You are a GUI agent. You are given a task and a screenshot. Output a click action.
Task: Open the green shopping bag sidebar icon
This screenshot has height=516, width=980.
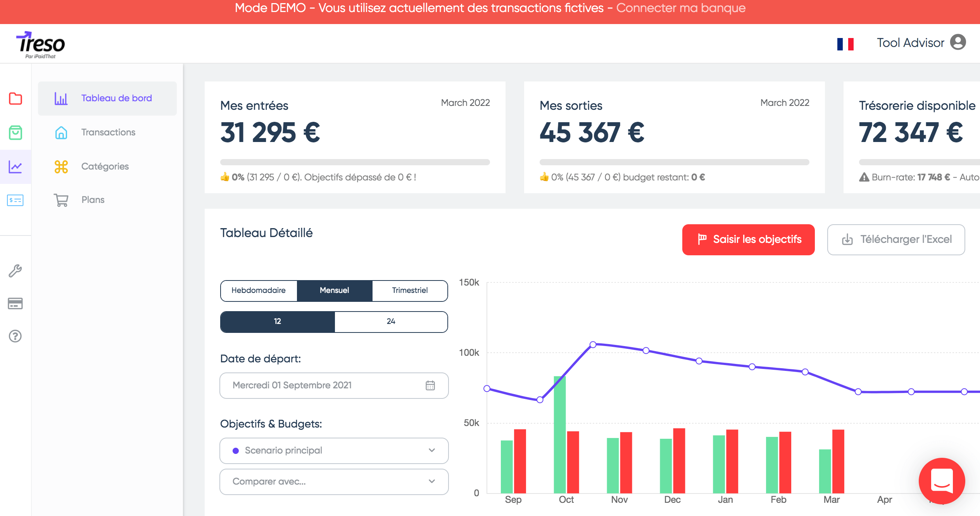pyautogui.click(x=16, y=133)
